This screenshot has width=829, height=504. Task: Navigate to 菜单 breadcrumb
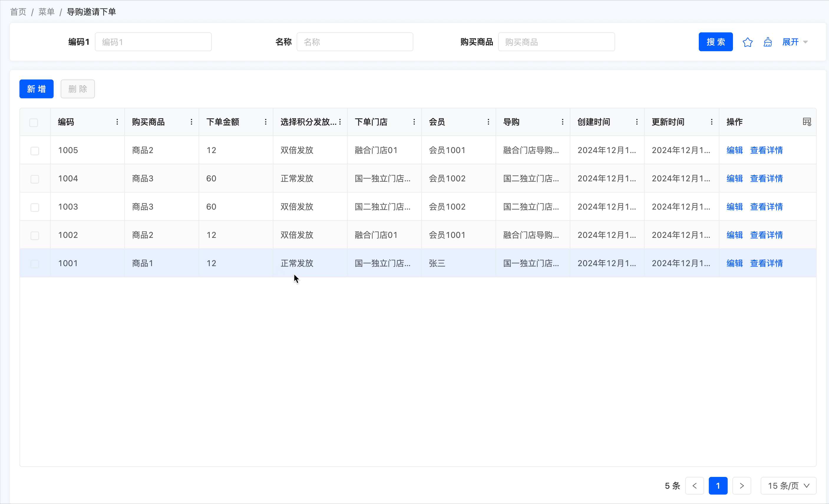(x=47, y=12)
